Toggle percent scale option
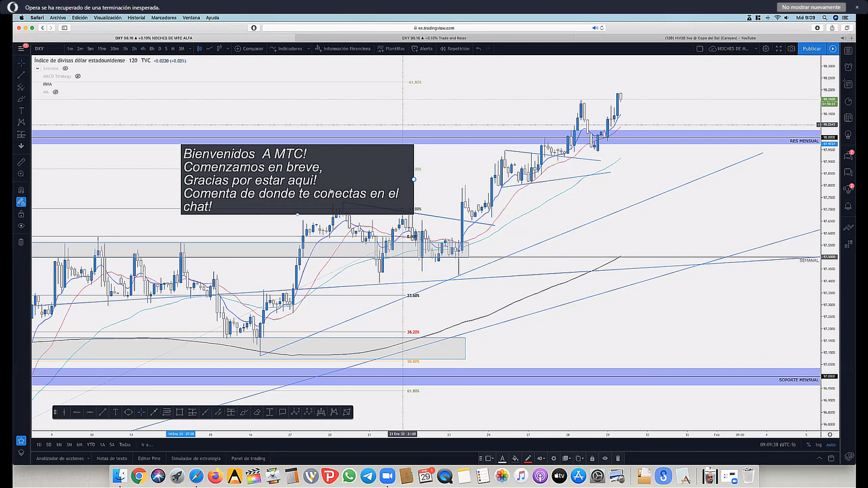The image size is (868, 488). tap(809, 445)
